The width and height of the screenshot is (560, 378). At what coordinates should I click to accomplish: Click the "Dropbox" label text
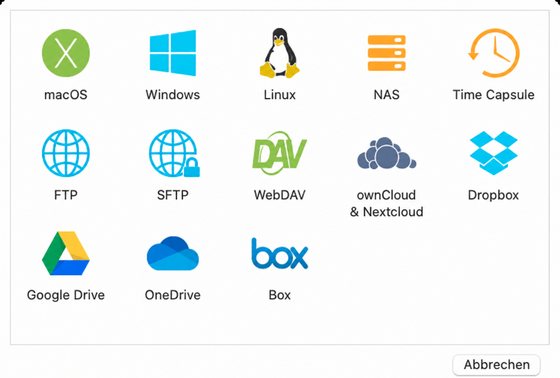tap(494, 195)
